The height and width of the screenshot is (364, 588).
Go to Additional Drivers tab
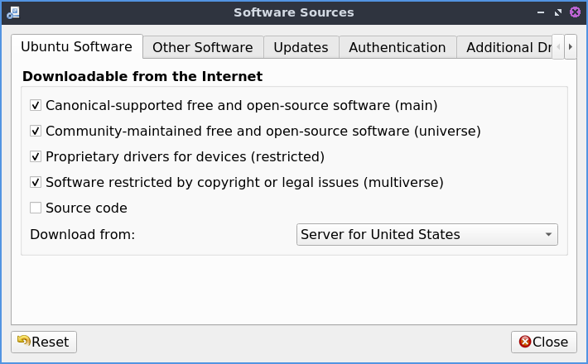coord(505,47)
